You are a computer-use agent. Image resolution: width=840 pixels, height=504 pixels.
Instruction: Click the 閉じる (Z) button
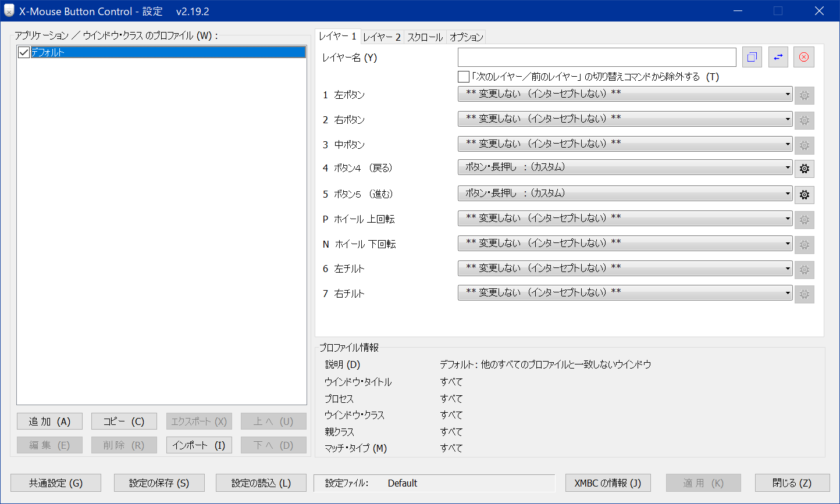[792, 483]
